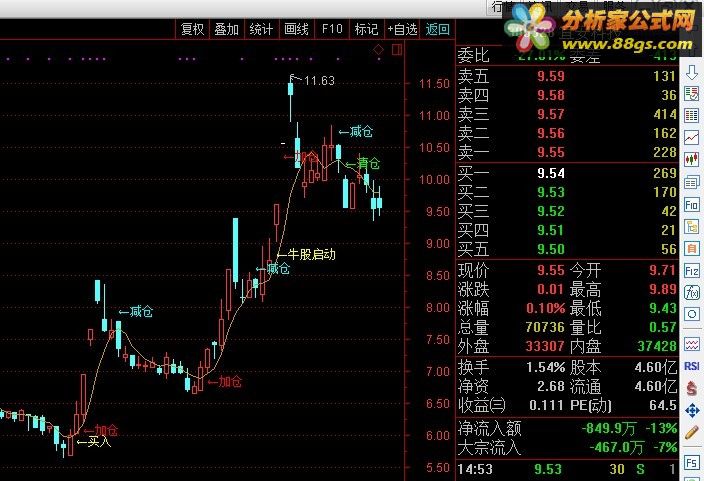Select 卖四 price 9.58
The image size is (704, 481).
tap(550, 95)
